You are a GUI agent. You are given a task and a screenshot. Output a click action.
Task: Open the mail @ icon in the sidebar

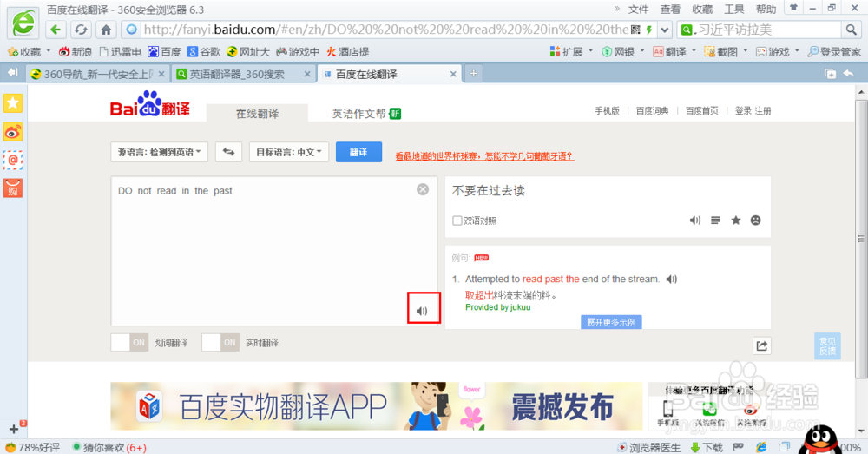point(13,160)
